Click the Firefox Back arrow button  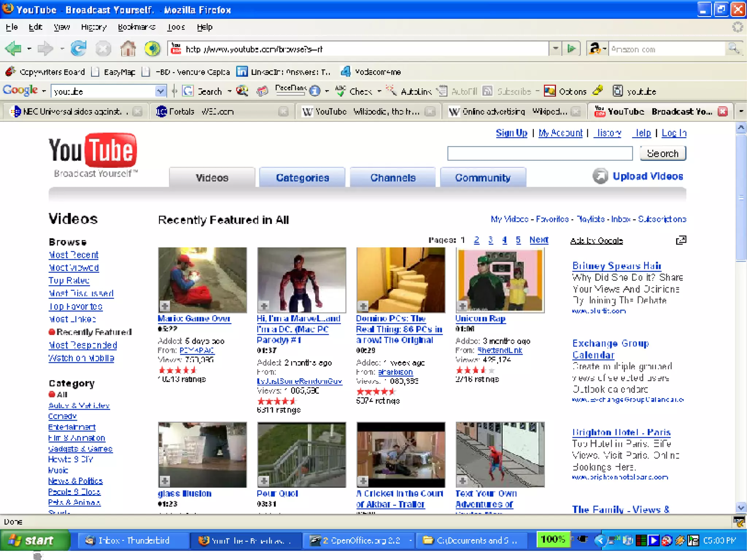(x=14, y=49)
